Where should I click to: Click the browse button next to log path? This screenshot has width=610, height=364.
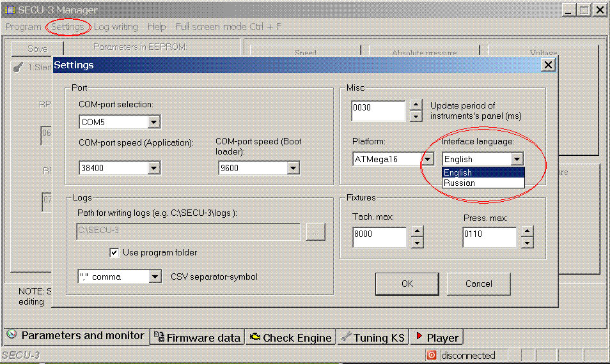[315, 232]
